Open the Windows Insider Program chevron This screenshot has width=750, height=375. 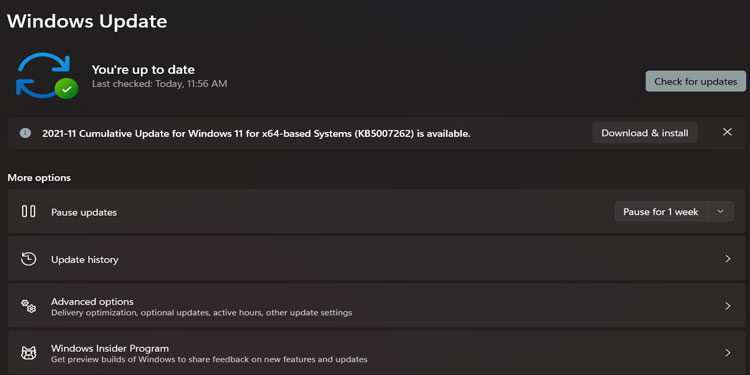click(x=728, y=353)
